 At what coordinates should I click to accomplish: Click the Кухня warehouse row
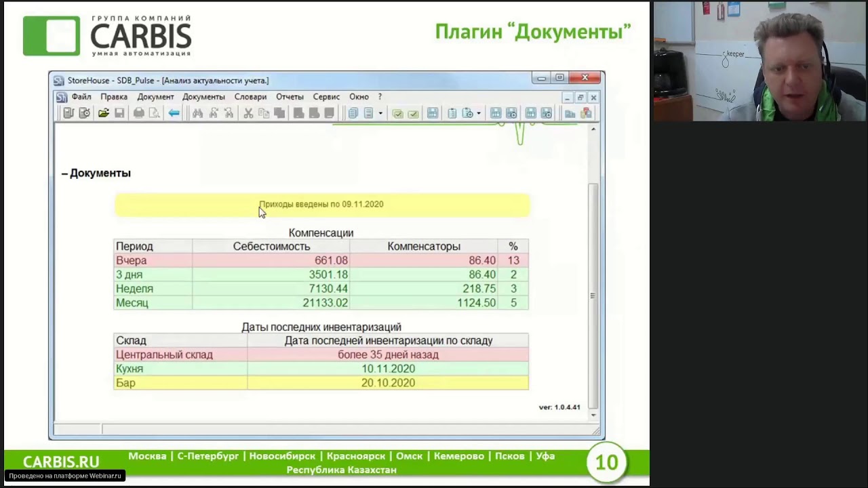tap(321, 369)
